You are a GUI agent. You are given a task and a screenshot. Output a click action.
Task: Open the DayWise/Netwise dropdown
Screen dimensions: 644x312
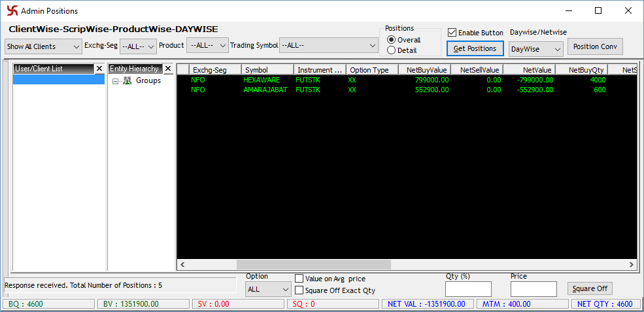pos(535,49)
